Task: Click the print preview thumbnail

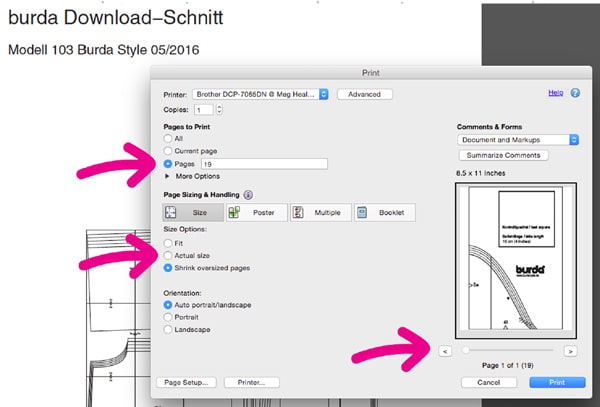Action: click(516, 260)
